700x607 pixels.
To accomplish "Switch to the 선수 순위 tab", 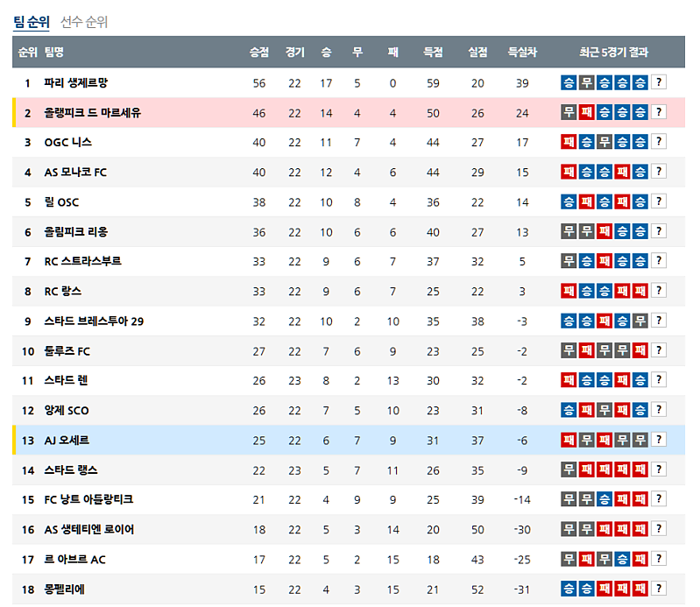I will [x=84, y=22].
